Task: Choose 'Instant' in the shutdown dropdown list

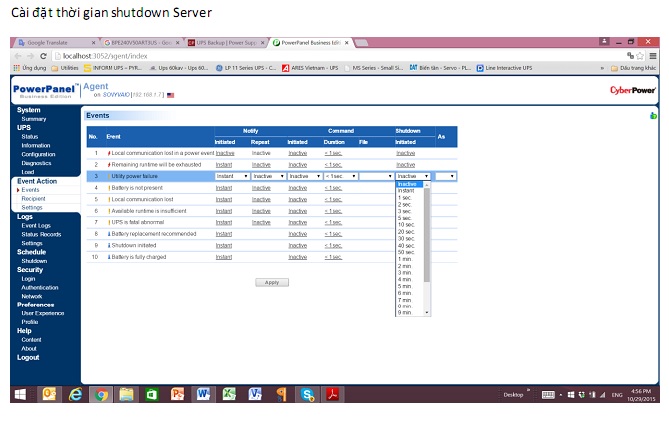Action: click(x=406, y=190)
